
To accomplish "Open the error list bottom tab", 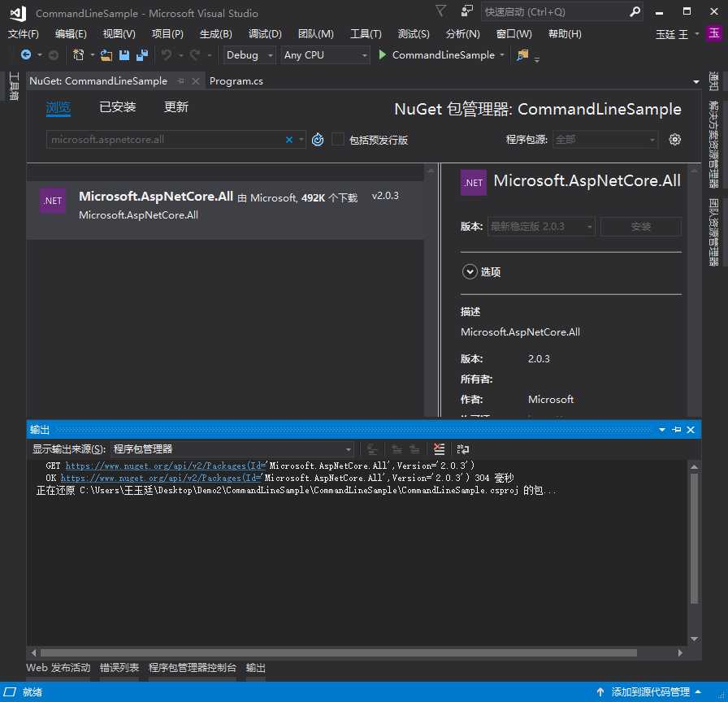I will click(x=119, y=668).
